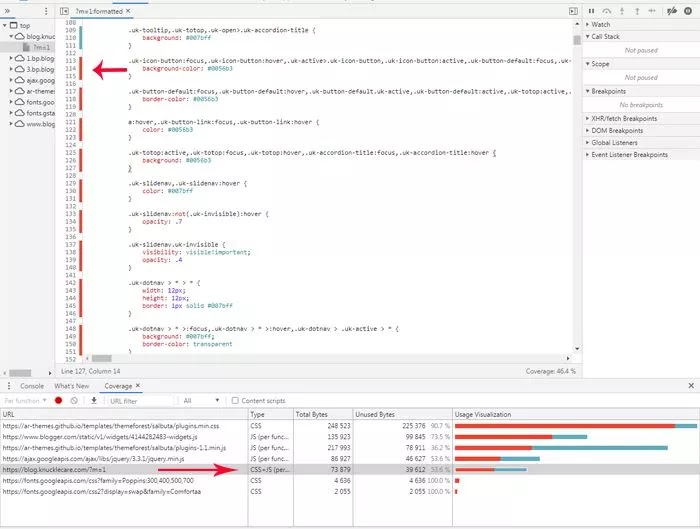Open the navigator pane's three-dot menu

coord(46,11)
